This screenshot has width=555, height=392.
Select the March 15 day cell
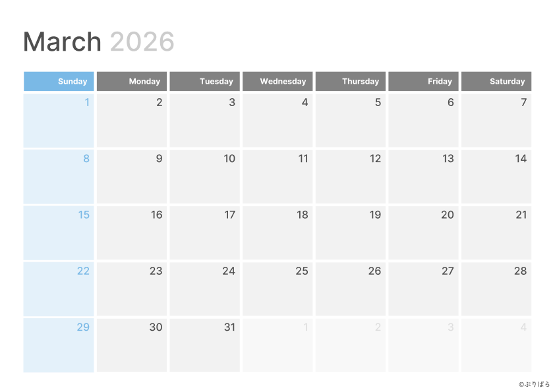[x=59, y=233]
